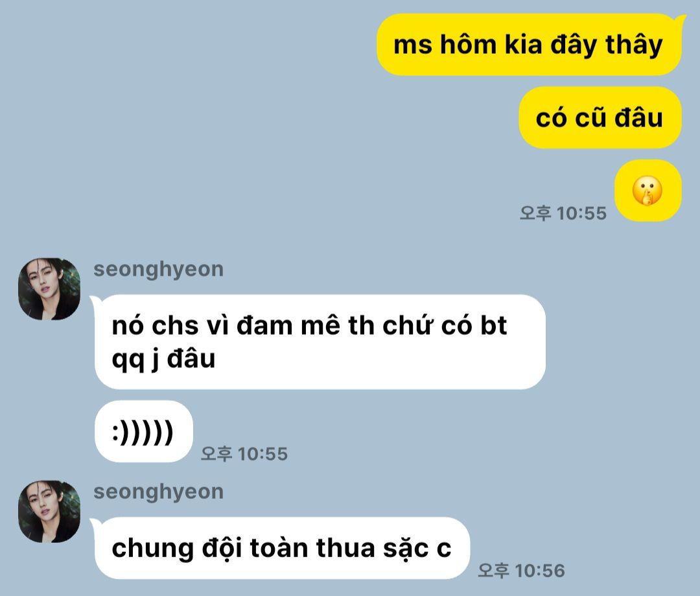Open seonghyeon's avatar above the smiley message
The height and width of the screenshot is (596, 700).
[49, 289]
